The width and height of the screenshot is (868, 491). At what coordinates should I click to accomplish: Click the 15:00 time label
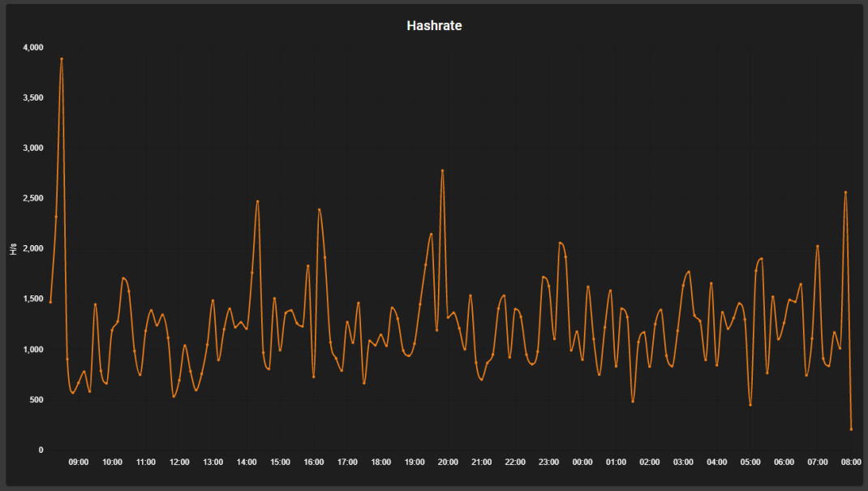pos(280,463)
